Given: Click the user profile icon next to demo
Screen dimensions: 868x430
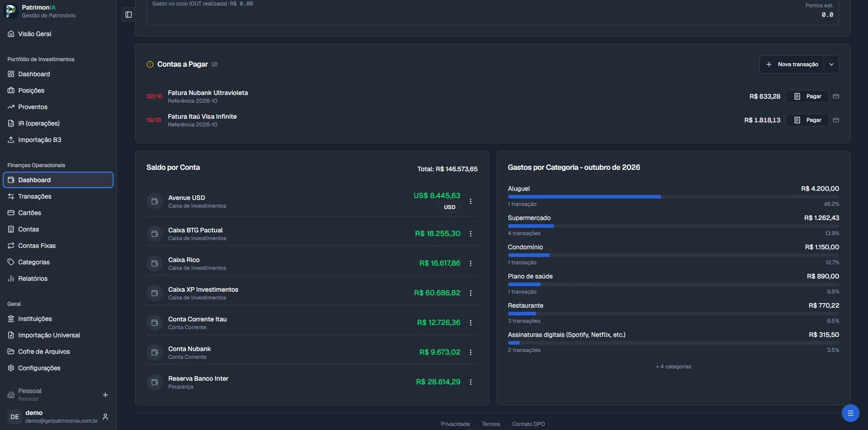Looking at the screenshot, I should (105, 417).
